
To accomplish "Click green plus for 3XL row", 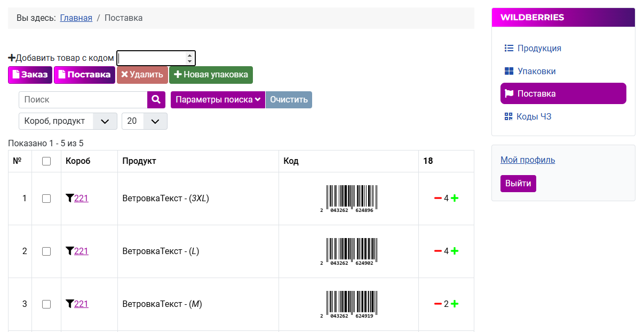I will tap(455, 198).
